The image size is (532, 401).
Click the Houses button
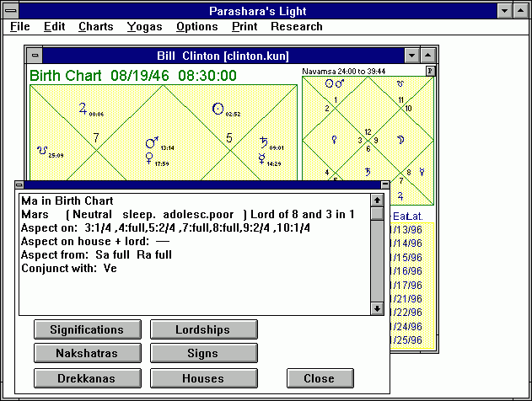[x=203, y=378]
